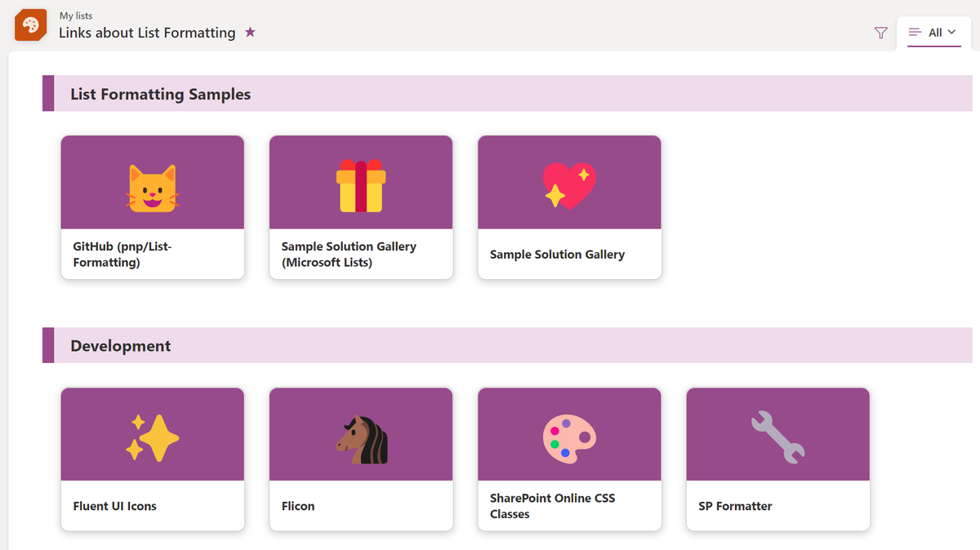Open GitHub (pnp/List-Formatting) link
Image resolution: width=980 pixels, height=550 pixels.
pos(122,255)
